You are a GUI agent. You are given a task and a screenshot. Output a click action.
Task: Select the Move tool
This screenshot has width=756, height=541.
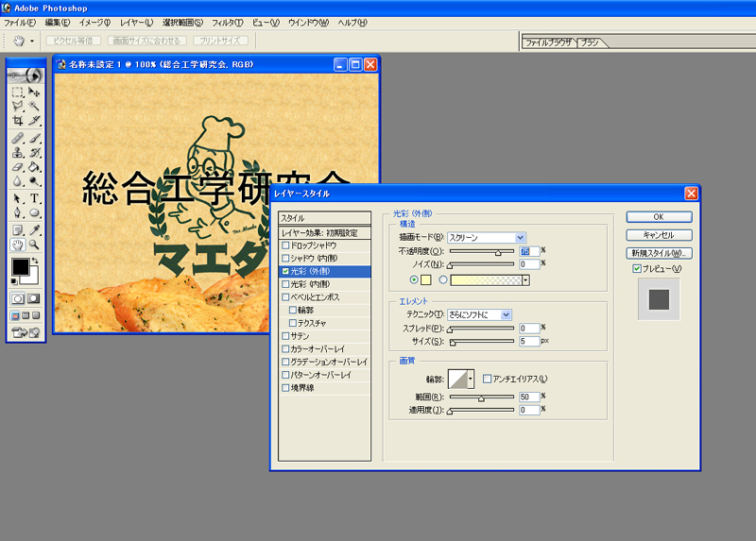point(34,92)
